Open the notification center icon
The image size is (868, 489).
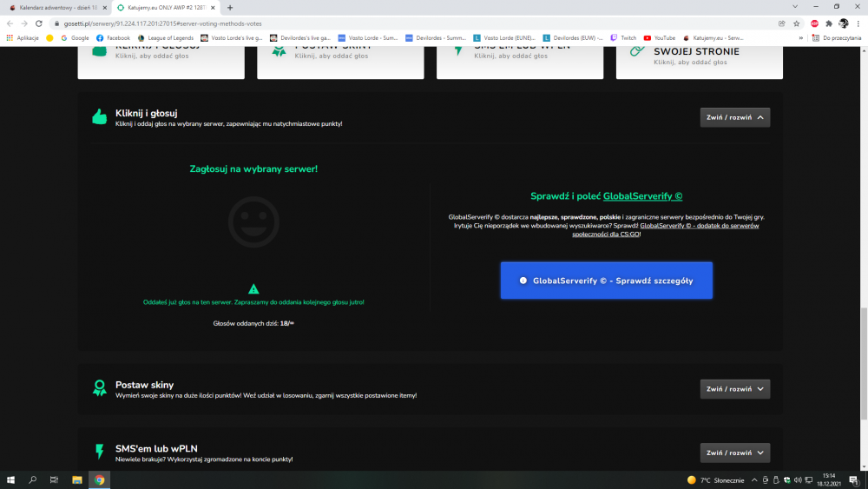pos(854,480)
